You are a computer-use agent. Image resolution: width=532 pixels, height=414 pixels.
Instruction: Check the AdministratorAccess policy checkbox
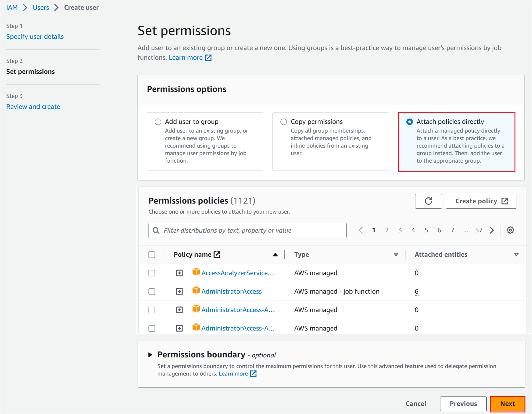(x=152, y=291)
